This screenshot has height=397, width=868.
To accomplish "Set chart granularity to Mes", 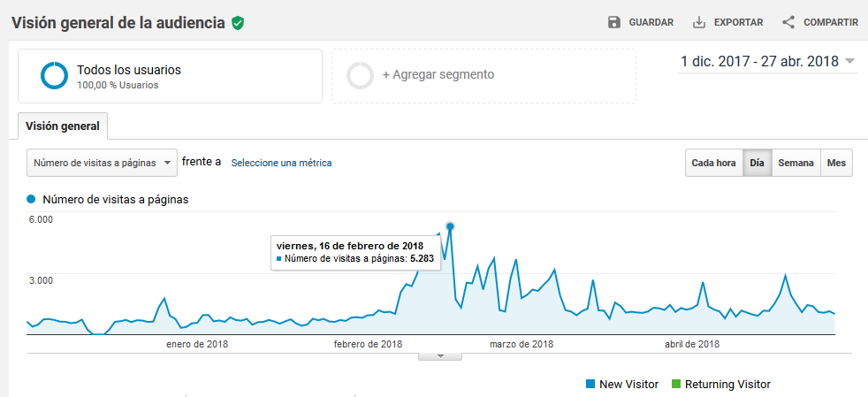I will [x=836, y=163].
